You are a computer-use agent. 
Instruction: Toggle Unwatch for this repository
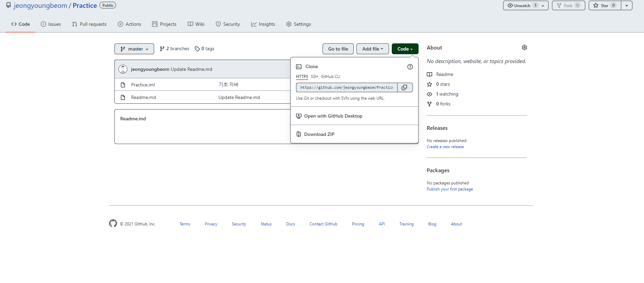coord(526,5)
